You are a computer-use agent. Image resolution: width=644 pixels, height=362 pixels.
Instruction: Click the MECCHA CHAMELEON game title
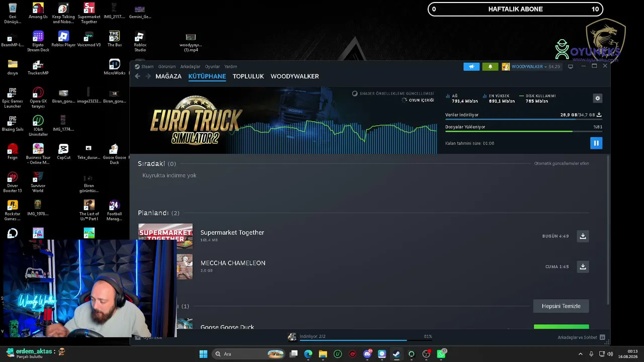coord(233,263)
